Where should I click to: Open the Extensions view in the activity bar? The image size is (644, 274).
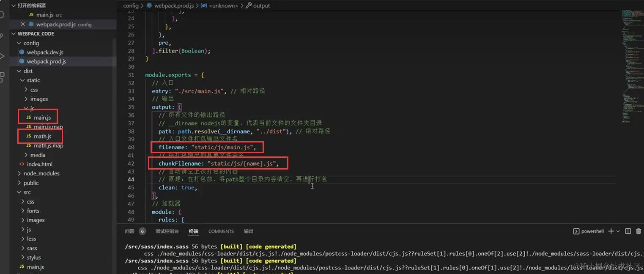[x=2, y=77]
